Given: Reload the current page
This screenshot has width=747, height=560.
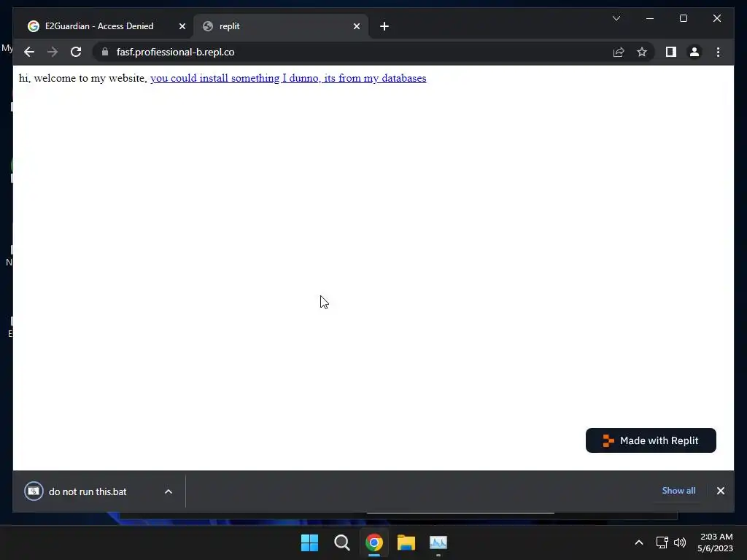Looking at the screenshot, I should tap(76, 52).
